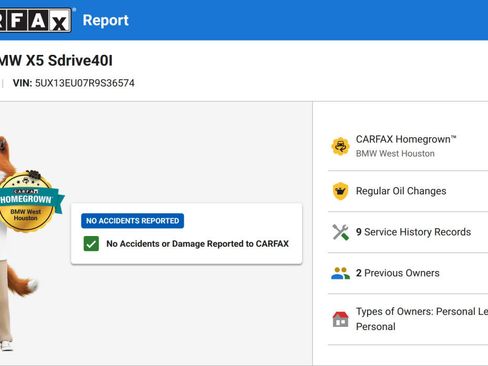Click the Homegrown BMW West Houston gold medallion
This screenshot has height=366, width=488.
27,202
